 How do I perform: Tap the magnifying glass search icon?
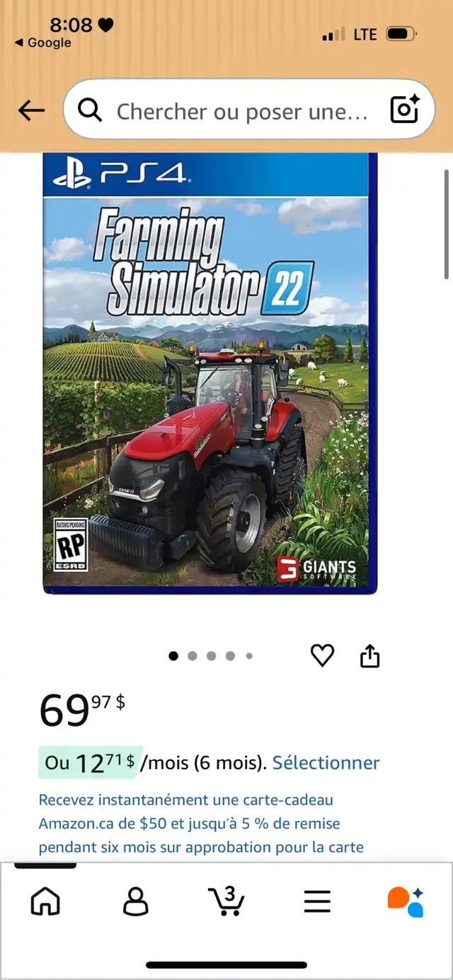pyautogui.click(x=89, y=110)
